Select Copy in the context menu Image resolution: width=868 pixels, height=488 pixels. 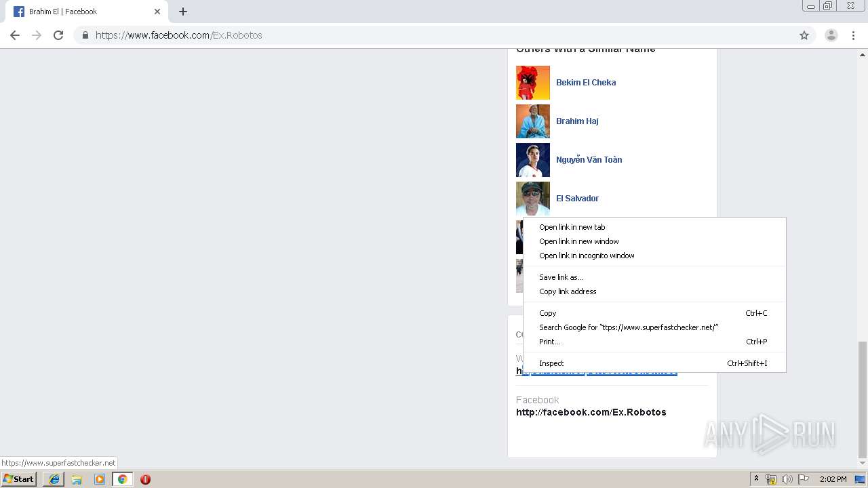(x=654, y=313)
